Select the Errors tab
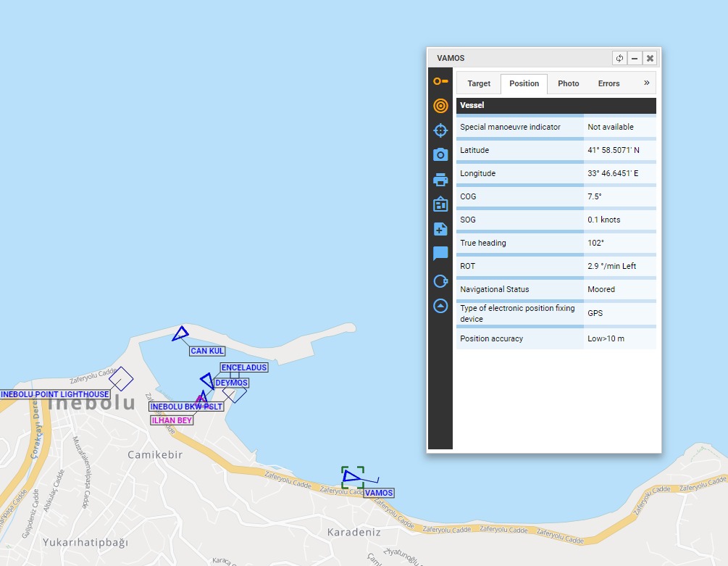Viewport: 728px width, 566px height. 608,83
